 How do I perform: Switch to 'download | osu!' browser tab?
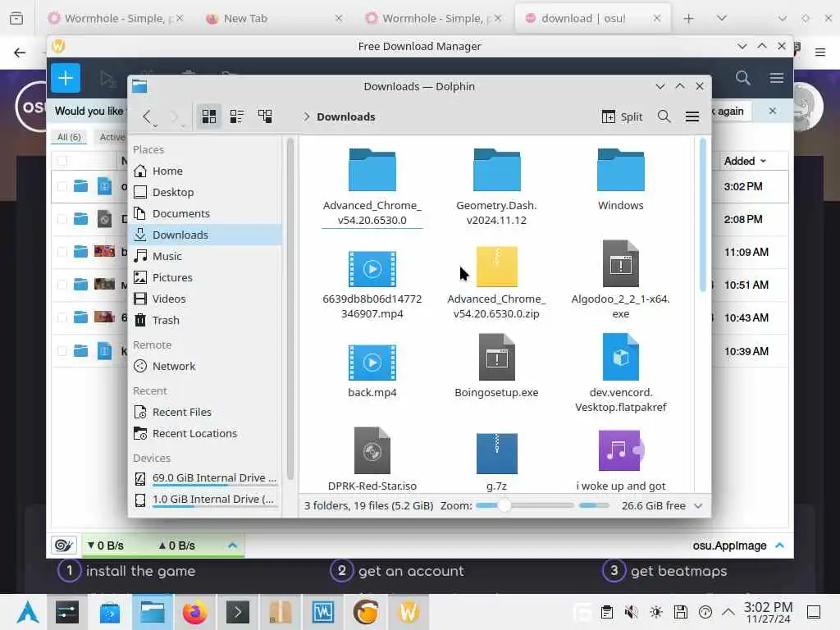point(592,18)
